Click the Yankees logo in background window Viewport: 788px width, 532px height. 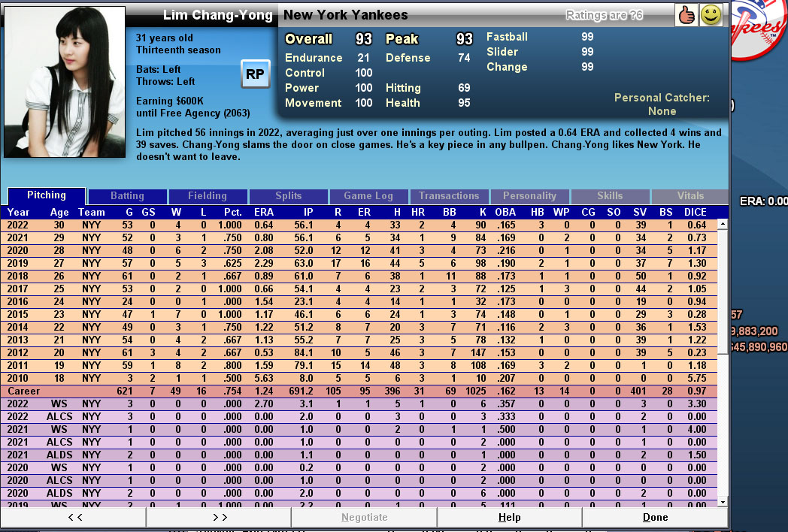coord(759,30)
